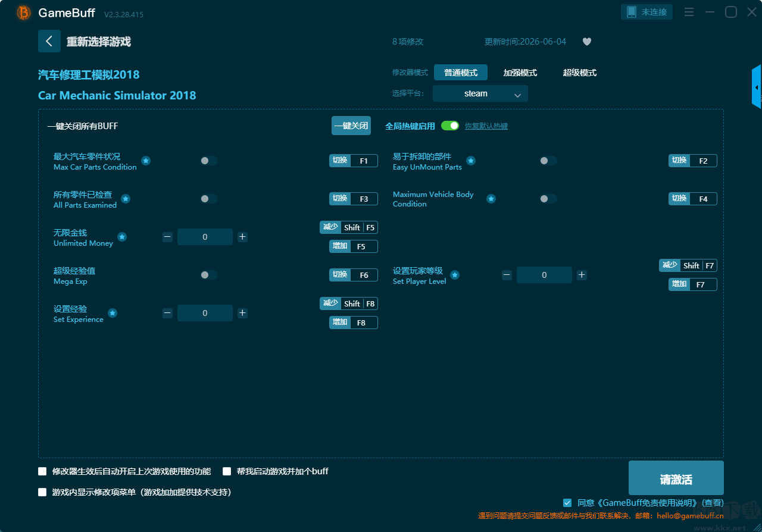Toggle Mega Exp switch
The height and width of the screenshot is (532, 762).
tap(209, 275)
